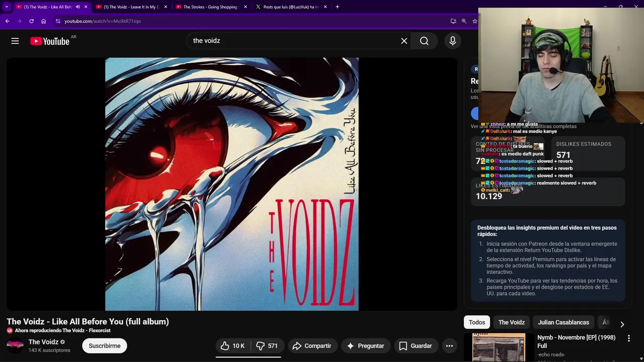Click the like-to-dislike ratio bar

249,357
